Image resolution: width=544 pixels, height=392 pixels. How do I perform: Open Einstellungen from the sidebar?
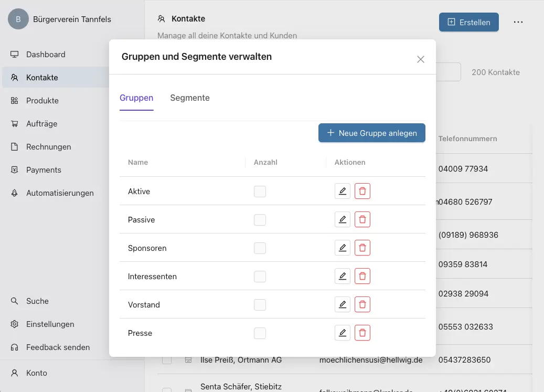coord(50,324)
